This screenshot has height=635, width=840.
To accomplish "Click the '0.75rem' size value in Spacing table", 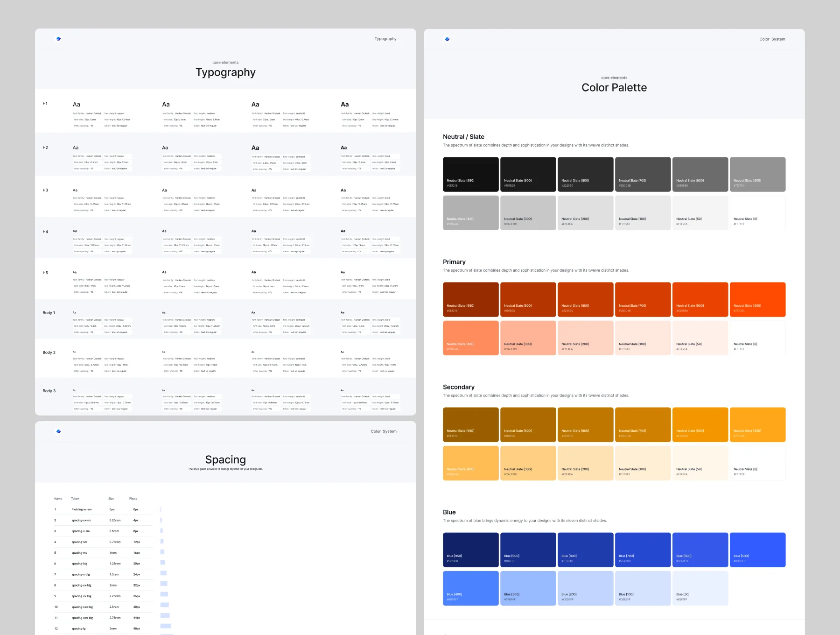I will 115,542.
